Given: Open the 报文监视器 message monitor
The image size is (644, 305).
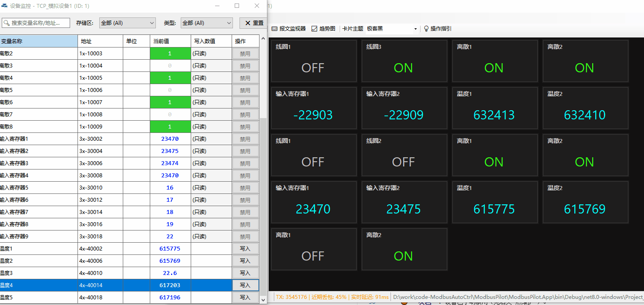Looking at the screenshot, I should coord(288,29).
